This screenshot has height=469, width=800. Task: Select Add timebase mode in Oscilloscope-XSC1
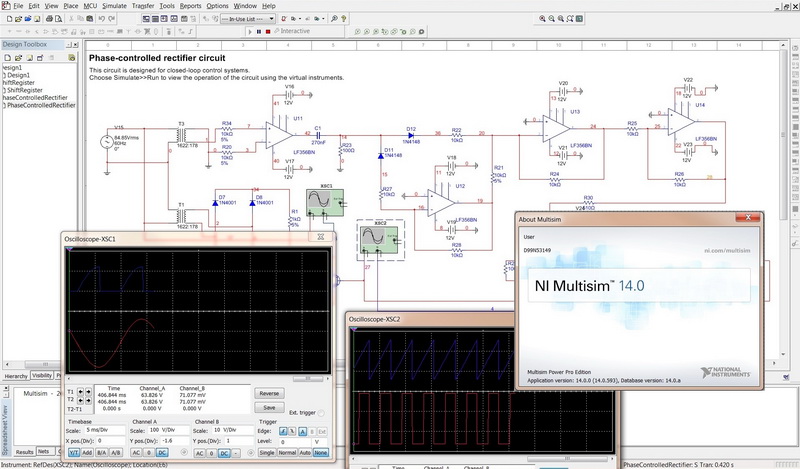pos(87,453)
